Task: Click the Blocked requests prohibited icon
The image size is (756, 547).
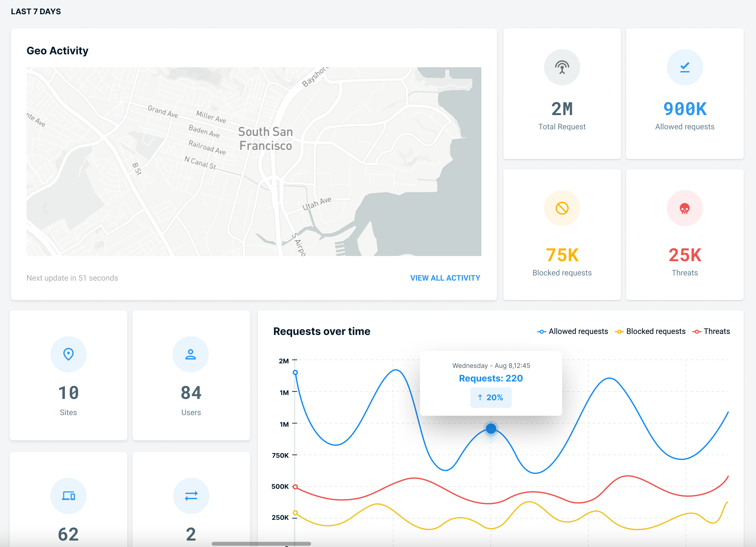Action: pos(562,208)
